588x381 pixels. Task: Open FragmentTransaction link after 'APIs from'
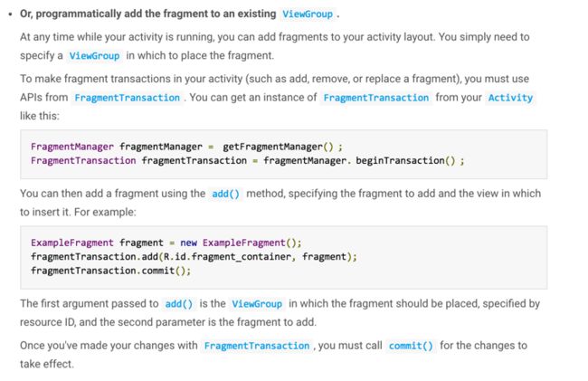tap(128, 98)
